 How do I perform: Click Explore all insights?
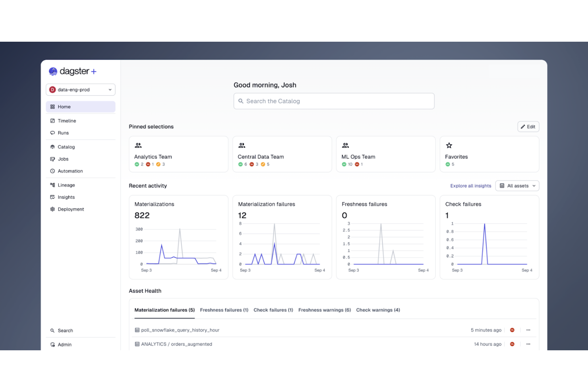470,185
